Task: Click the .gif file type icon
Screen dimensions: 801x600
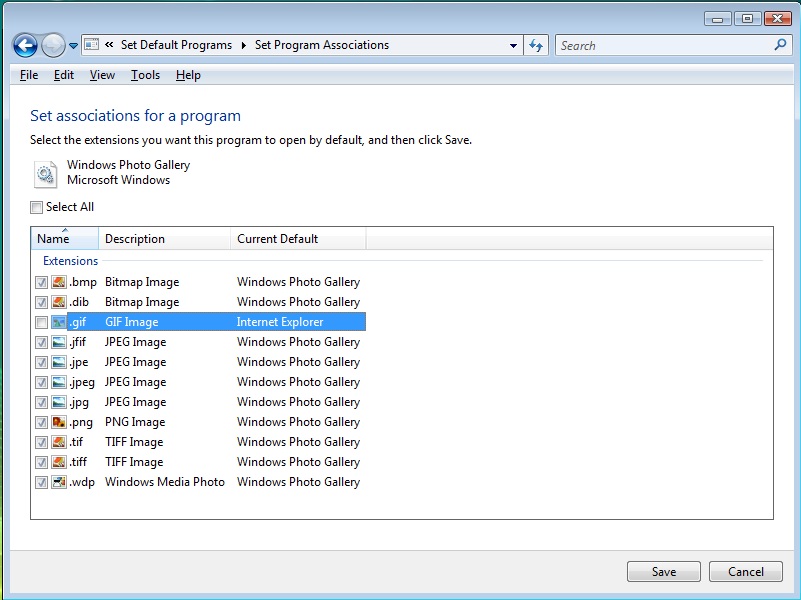Action: 59,322
